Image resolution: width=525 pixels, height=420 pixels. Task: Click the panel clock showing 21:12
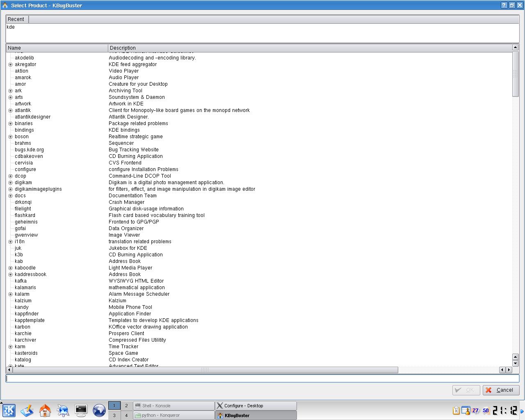[x=505, y=410]
